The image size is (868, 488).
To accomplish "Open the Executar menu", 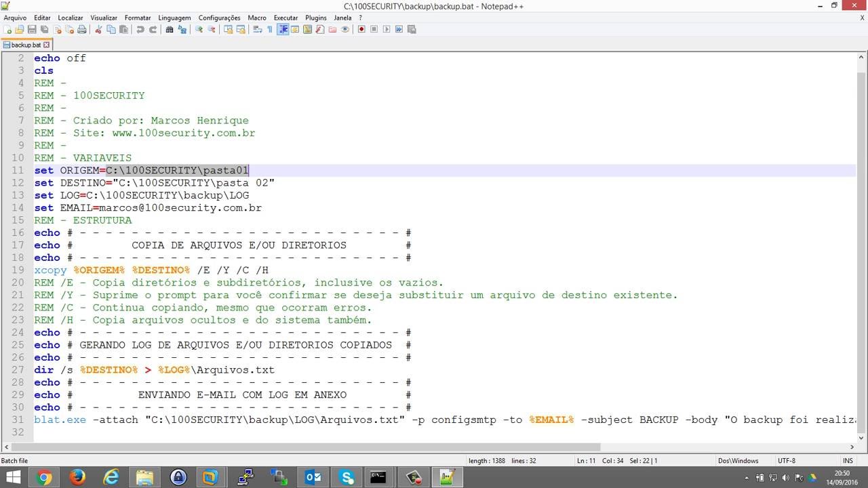I will tap(285, 18).
